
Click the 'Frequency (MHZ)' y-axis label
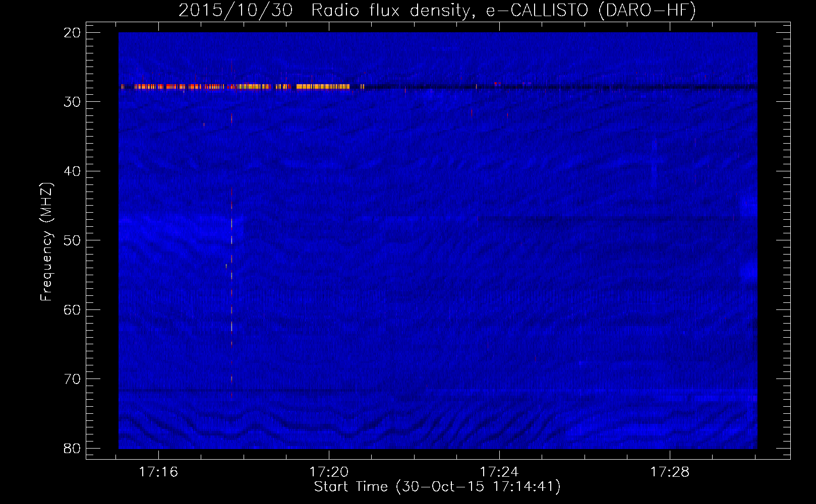click(x=46, y=242)
